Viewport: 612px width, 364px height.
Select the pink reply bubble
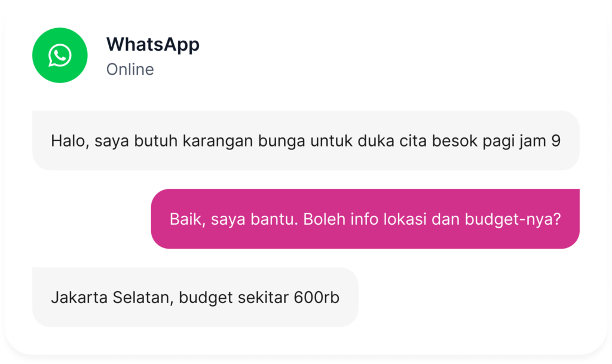coord(365,219)
